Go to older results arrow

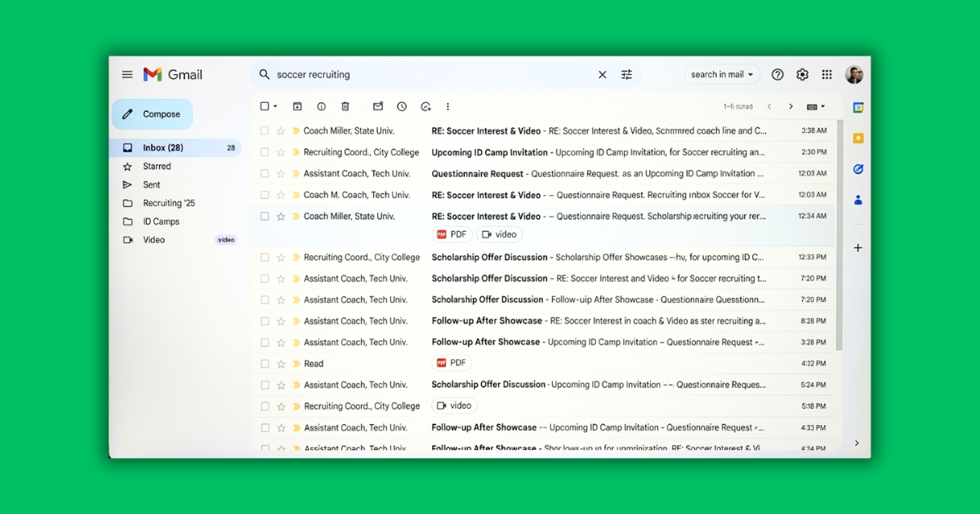[x=791, y=107]
